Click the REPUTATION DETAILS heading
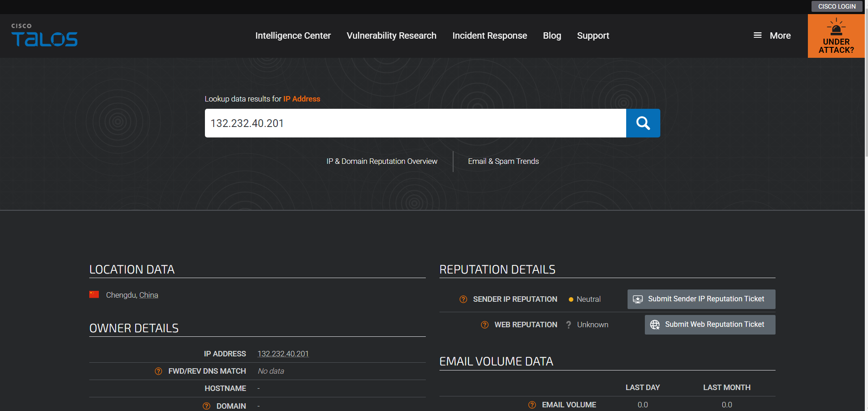Screen dimensions: 868x411 (x=497, y=269)
